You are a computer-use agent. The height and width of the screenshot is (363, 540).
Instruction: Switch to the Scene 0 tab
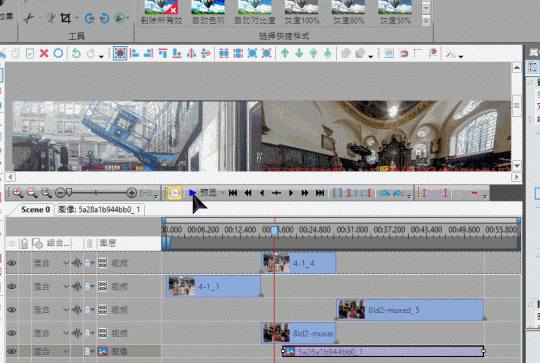click(x=35, y=209)
